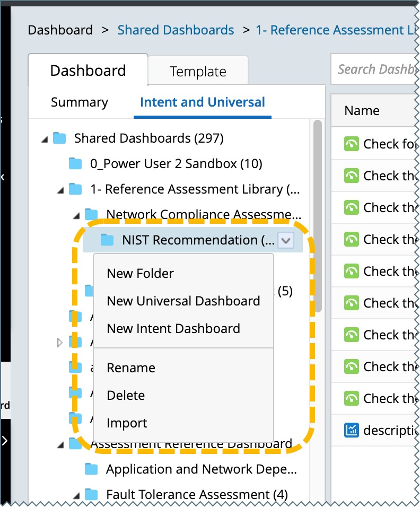Click the Fault Tolerance Assessment folder icon
Image resolution: width=420 pixels, height=507 pixels.
[x=91, y=495]
